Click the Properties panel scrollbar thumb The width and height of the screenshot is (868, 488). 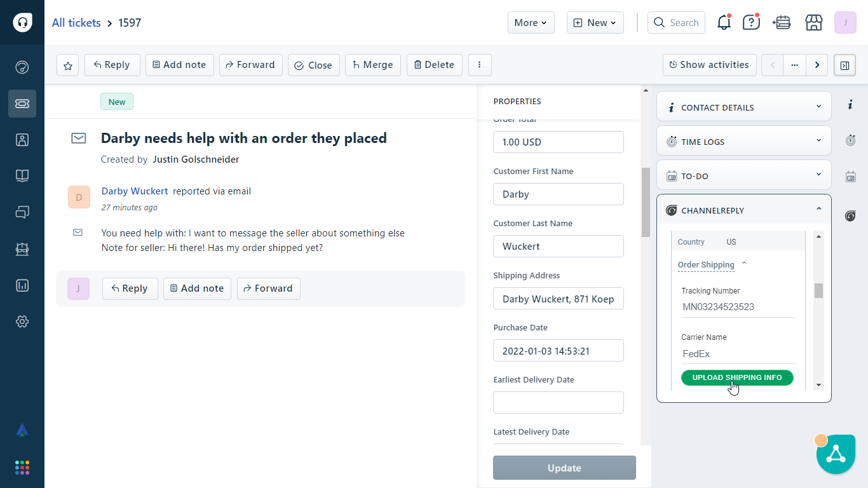coord(646,202)
